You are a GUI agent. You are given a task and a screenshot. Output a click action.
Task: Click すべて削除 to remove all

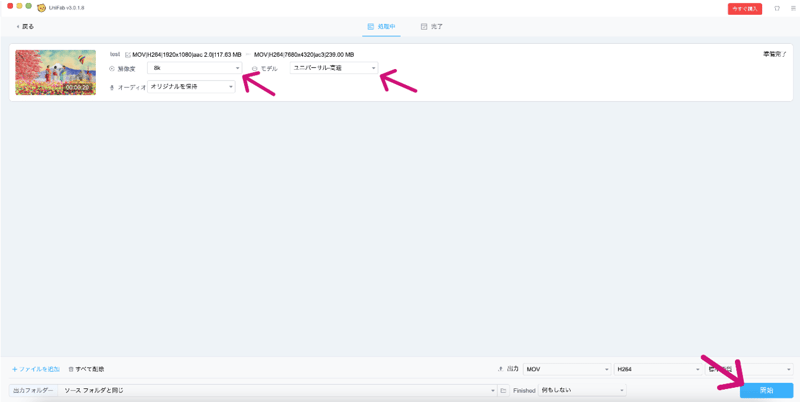pos(86,369)
